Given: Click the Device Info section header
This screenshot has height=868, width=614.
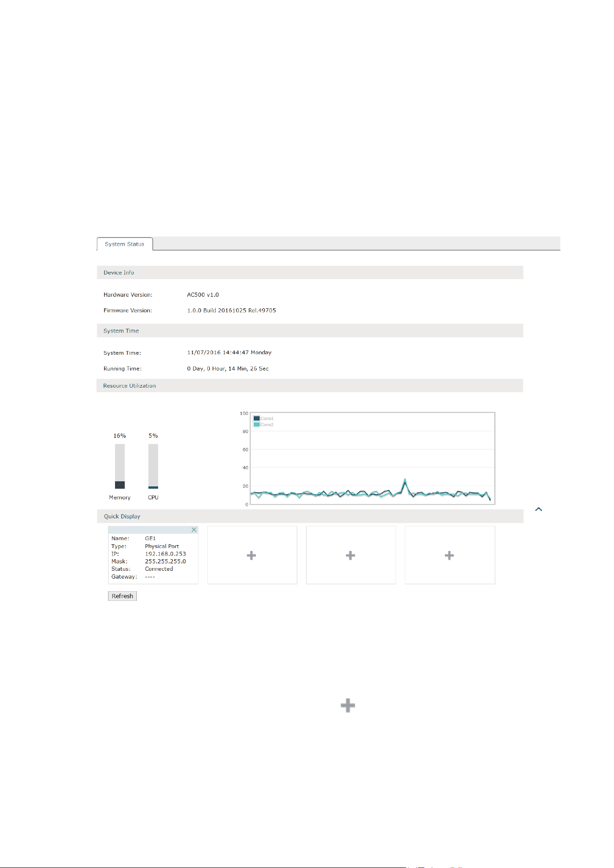Looking at the screenshot, I should [x=310, y=273].
